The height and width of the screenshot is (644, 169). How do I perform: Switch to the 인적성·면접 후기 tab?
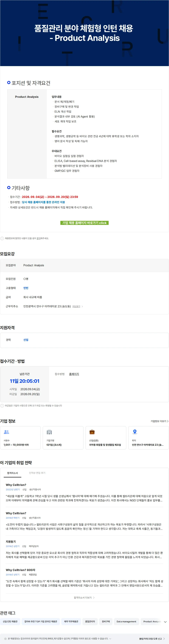[37, 473]
